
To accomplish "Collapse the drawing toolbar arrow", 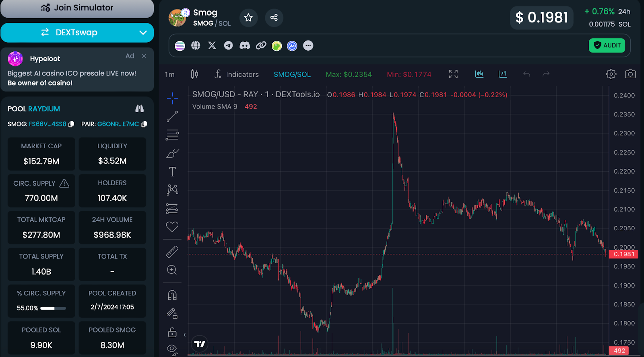I will point(185,334).
